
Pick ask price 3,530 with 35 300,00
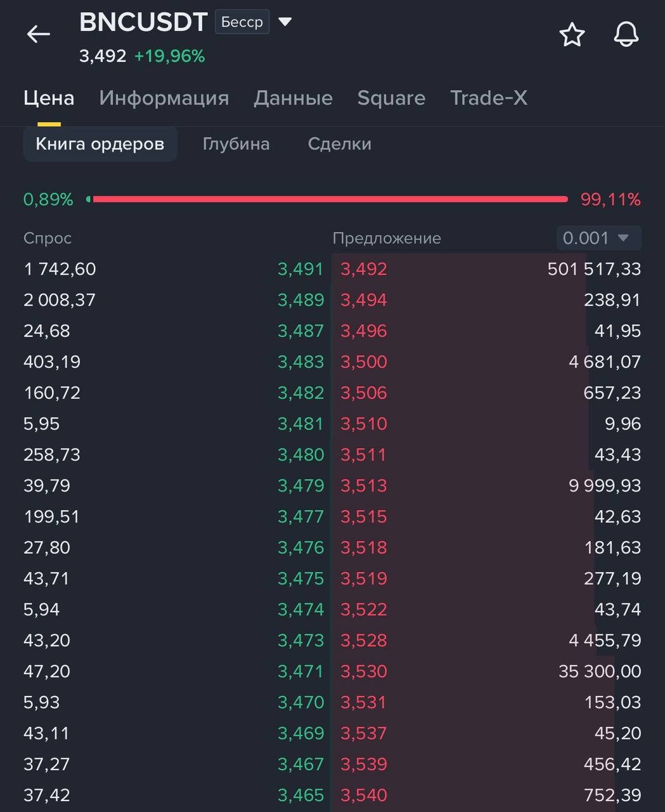coord(487,671)
